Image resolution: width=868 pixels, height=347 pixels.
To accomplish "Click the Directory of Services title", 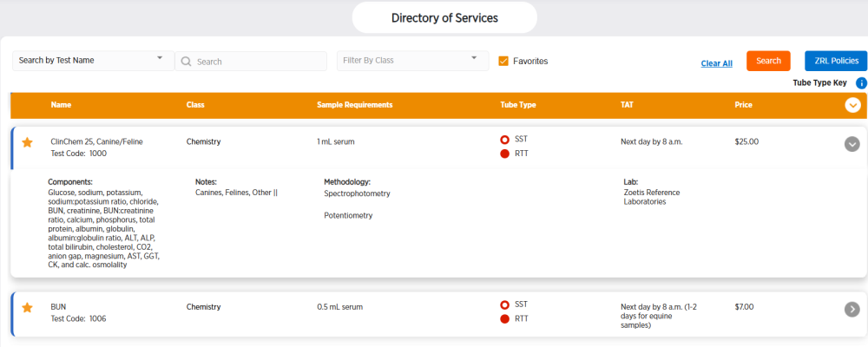I will coord(444,17).
